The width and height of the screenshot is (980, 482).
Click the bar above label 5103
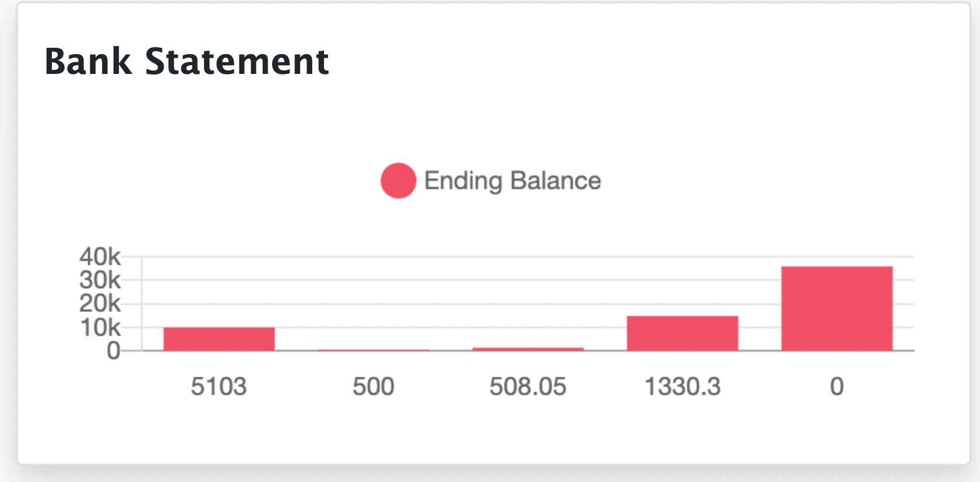[x=219, y=339]
